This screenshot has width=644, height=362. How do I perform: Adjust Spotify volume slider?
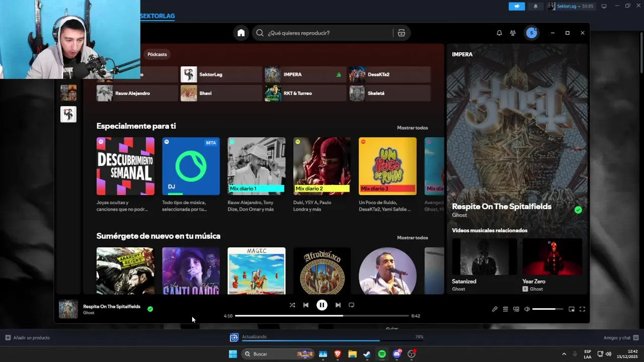[548, 309]
